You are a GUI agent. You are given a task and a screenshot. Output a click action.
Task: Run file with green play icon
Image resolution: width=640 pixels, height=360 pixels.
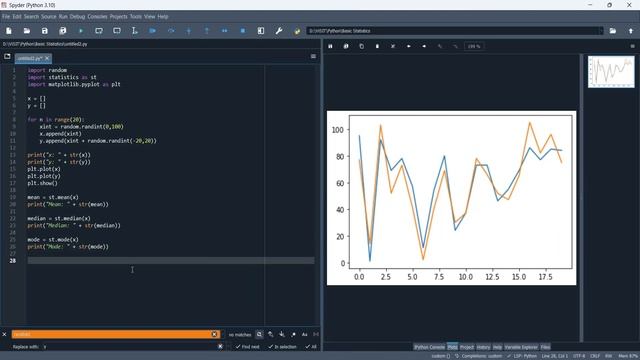point(81,31)
